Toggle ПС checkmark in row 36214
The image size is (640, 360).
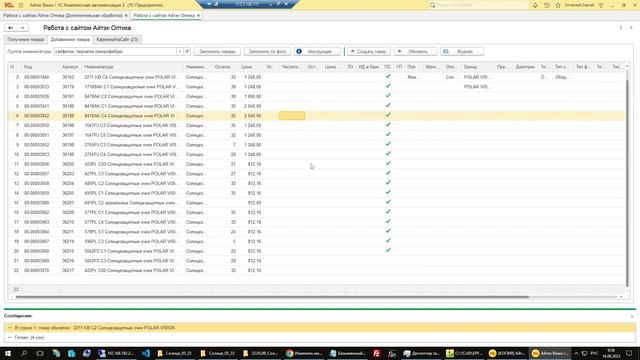point(388,241)
